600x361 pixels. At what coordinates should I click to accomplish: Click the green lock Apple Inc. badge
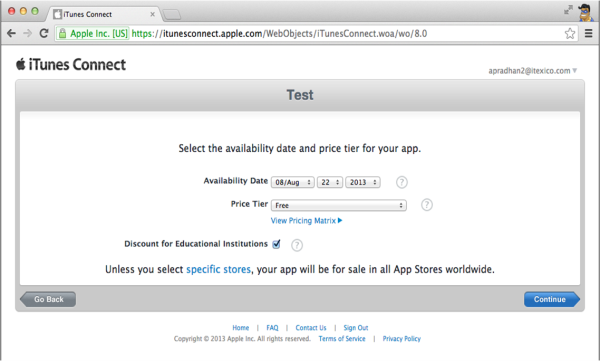(93, 34)
